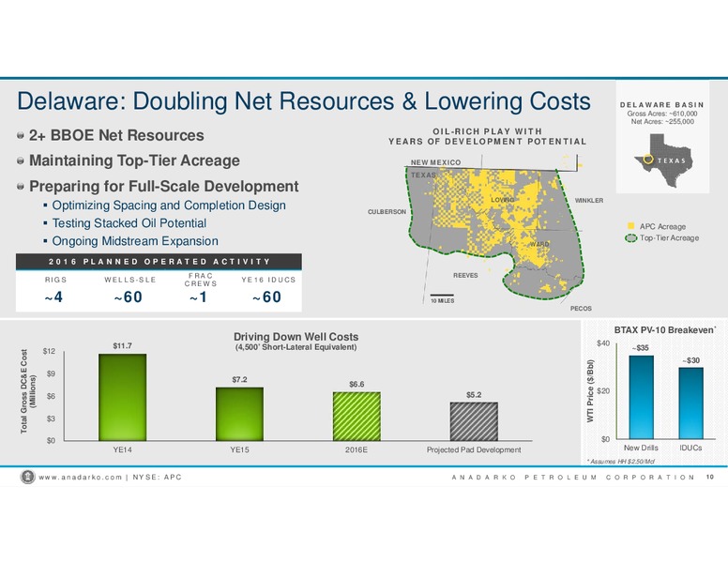Click the 'Assumes HH $2.50/Mcf' footnote

[x=621, y=462]
